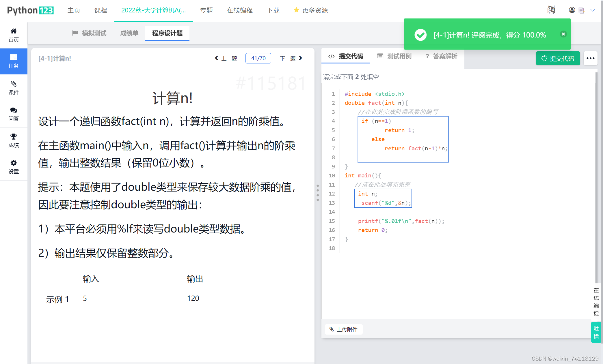Open the 首页 home icon in sidebar

(14, 34)
